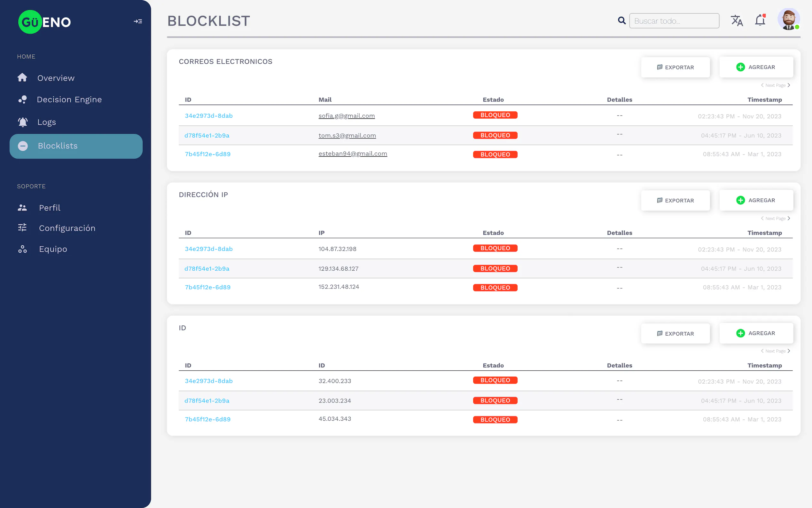Go to next page of ID table

click(788, 351)
